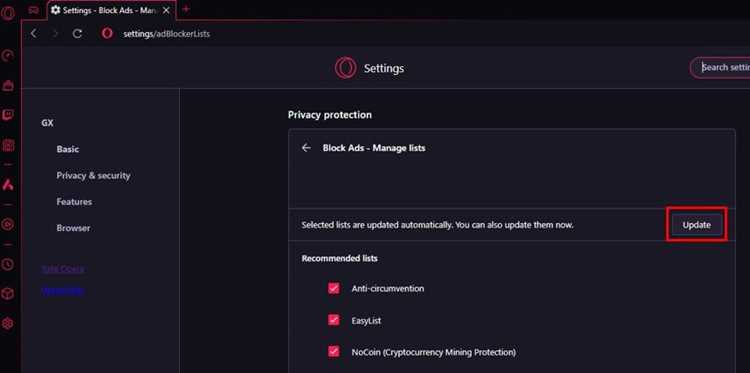Reload the page with refresh icon

click(77, 33)
